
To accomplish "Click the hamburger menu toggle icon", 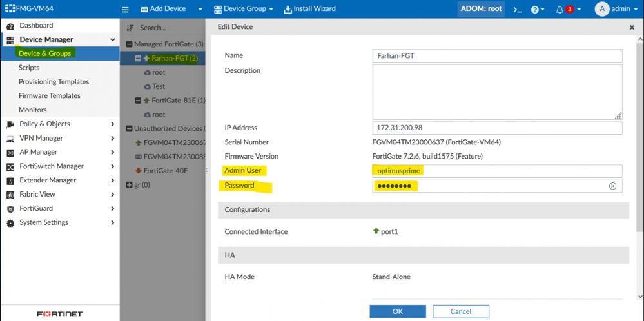I will point(126,10).
